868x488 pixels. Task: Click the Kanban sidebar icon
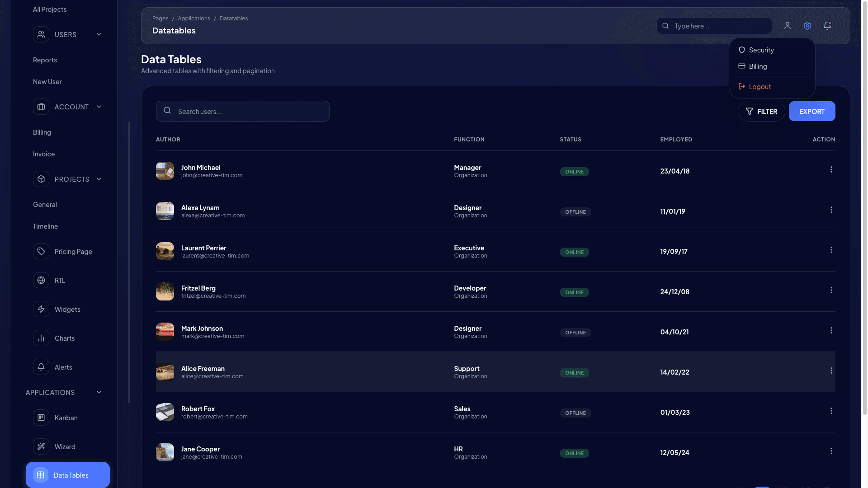(x=41, y=418)
